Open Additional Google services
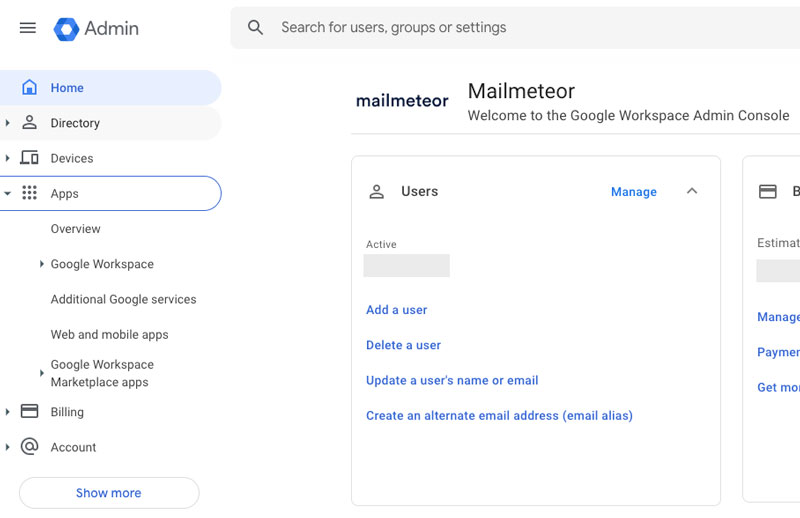 click(x=123, y=299)
